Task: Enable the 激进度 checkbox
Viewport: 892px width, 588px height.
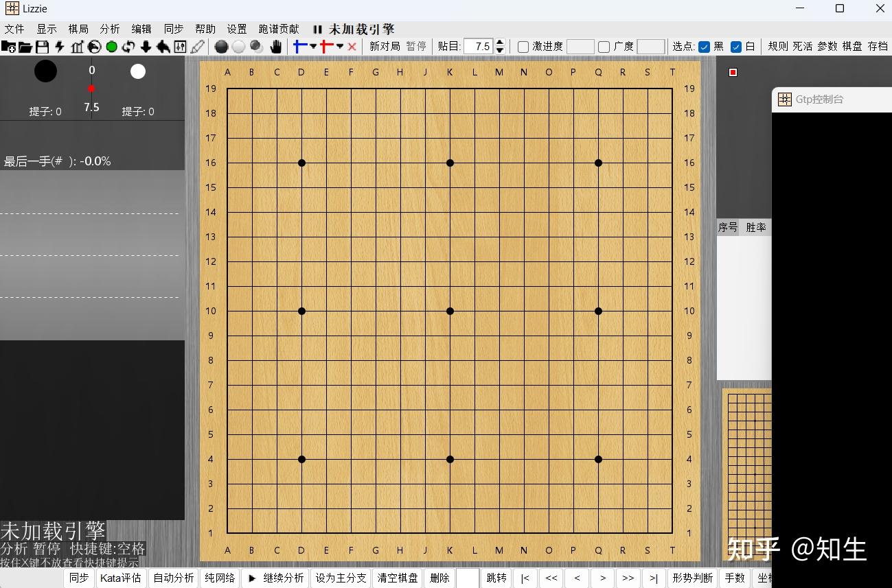Action: 523,46
